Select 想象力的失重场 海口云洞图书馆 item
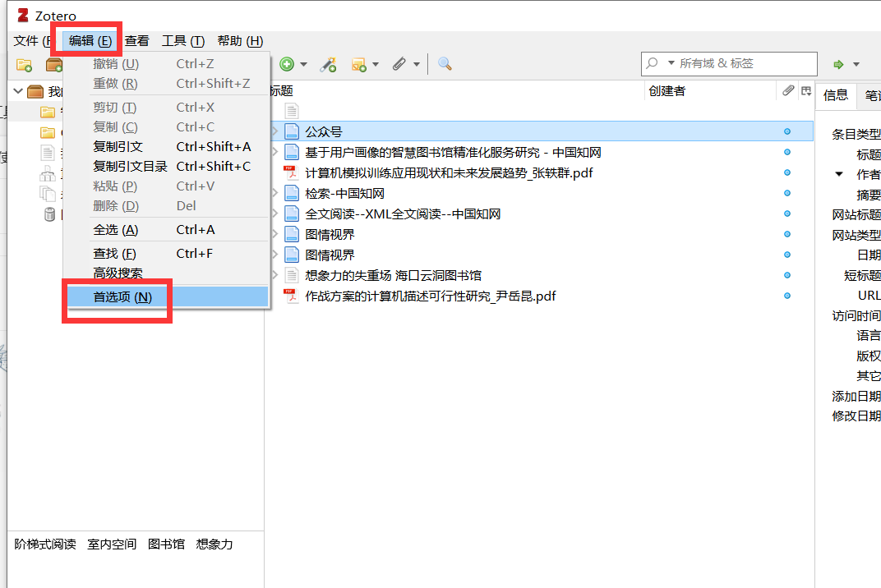The image size is (881, 588). pos(393,275)
